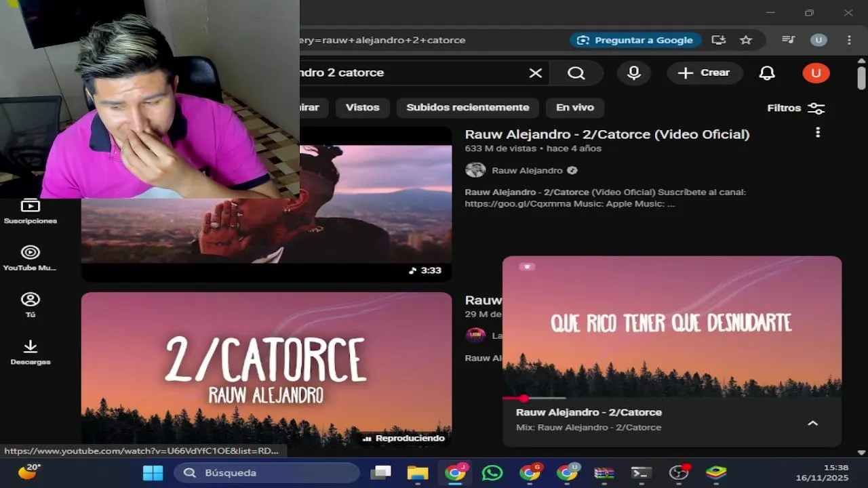The width and height of the screenshot is (868, 488).
Task: Select the Subidos recientemente filter chip
Action: tap(468, 107)
